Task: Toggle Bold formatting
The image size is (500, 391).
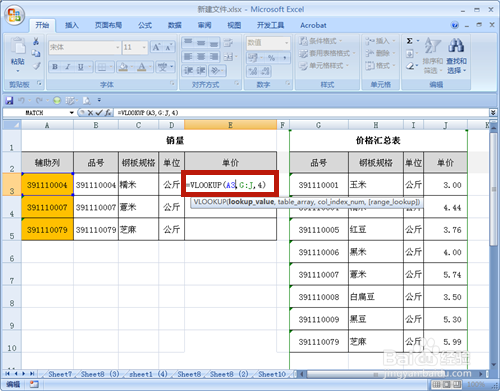Action: (x=55, y=67)
